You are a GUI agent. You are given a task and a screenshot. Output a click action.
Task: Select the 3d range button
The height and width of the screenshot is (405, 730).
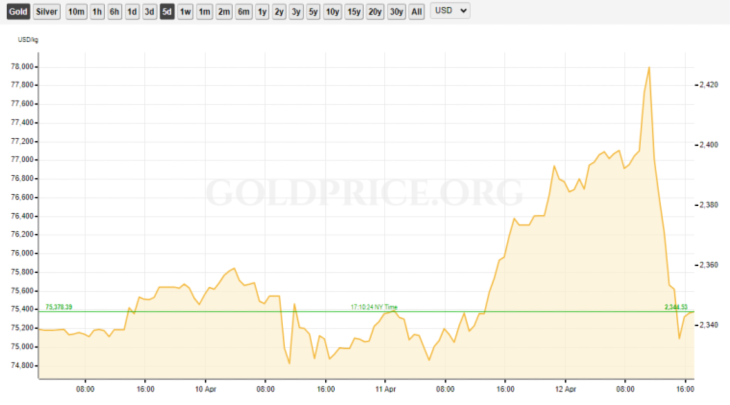149,12
